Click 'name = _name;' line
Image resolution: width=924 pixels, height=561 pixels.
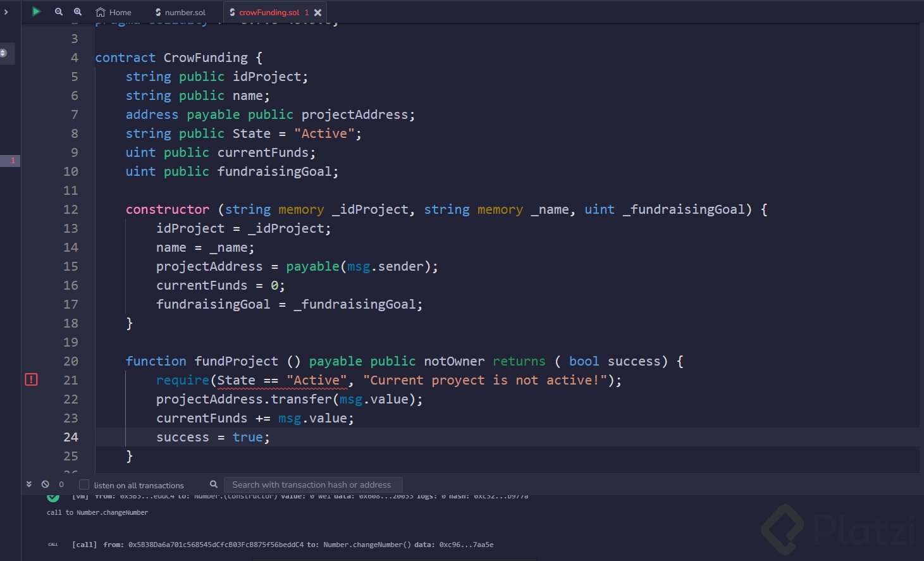coord(206,247)
